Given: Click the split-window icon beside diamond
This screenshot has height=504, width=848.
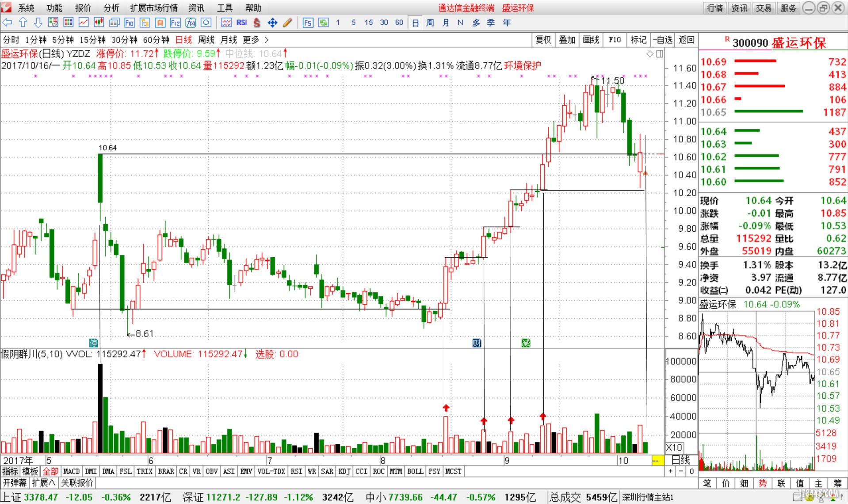Looking at the screenshot, I should point(660,54).
